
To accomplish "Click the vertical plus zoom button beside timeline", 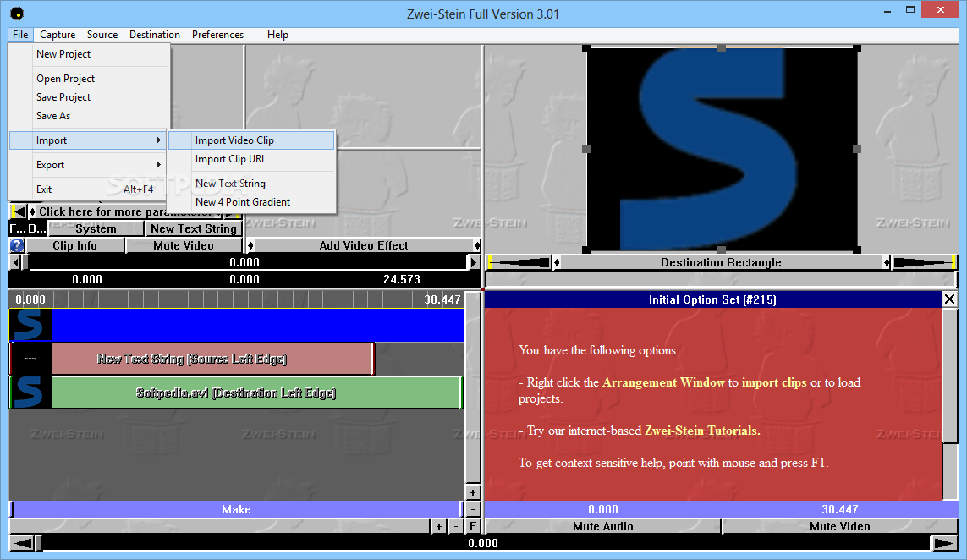I will pyautogui.click(x=472, y=493).
